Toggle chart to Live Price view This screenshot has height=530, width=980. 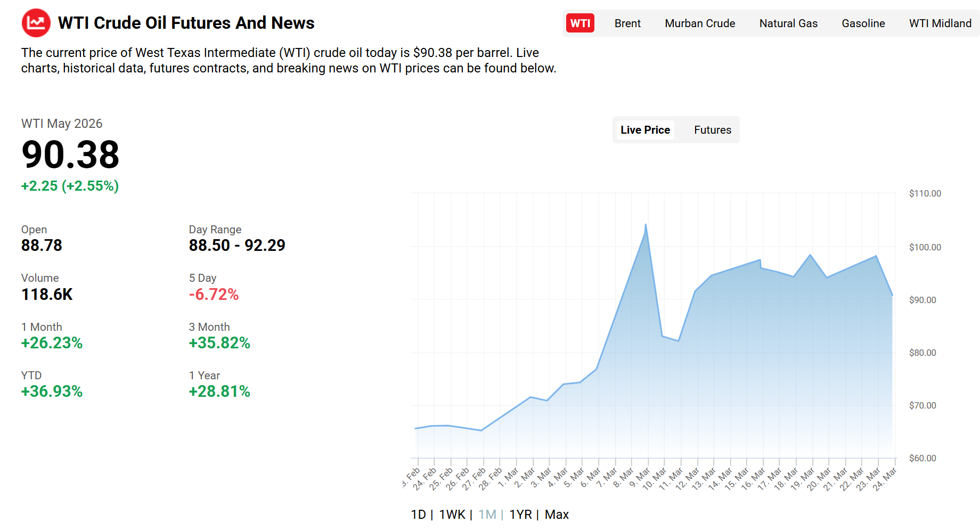pyautogui.click(x=645, y=130)
